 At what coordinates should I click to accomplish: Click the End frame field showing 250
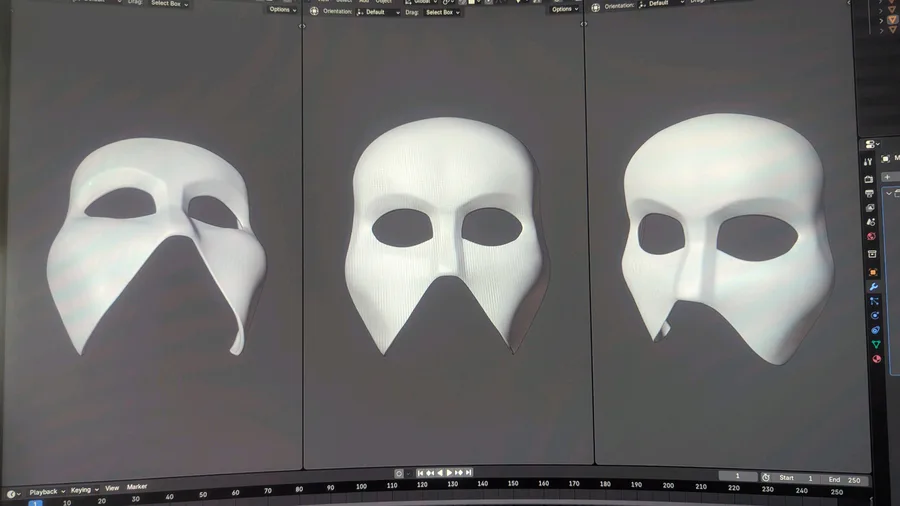844,480
